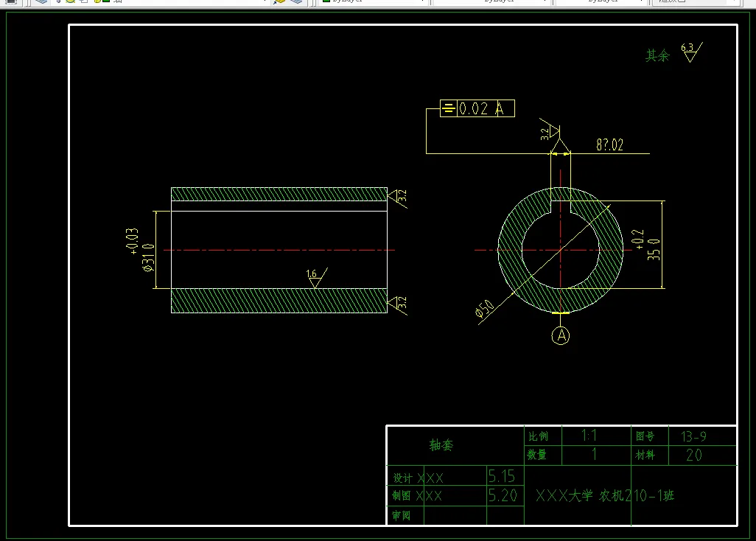Select the "轴套" title text

[441, 445]
